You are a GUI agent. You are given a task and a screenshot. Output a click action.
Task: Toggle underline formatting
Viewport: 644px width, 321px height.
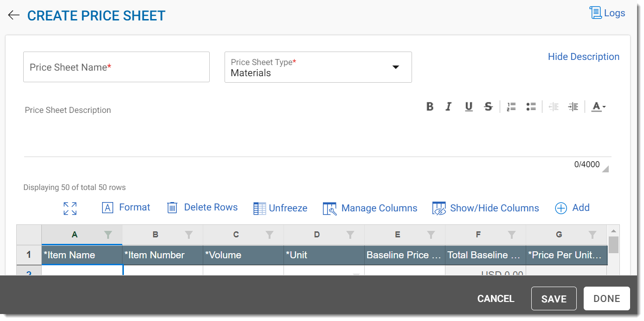469,107
